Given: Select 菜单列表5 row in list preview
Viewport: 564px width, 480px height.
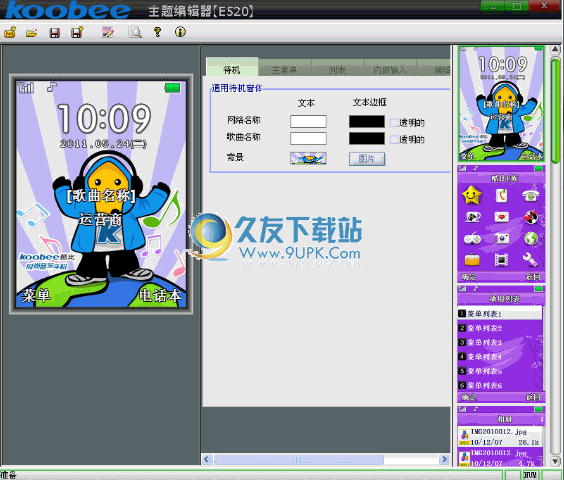Looking at the screenshot, I should tap(500, 371).
